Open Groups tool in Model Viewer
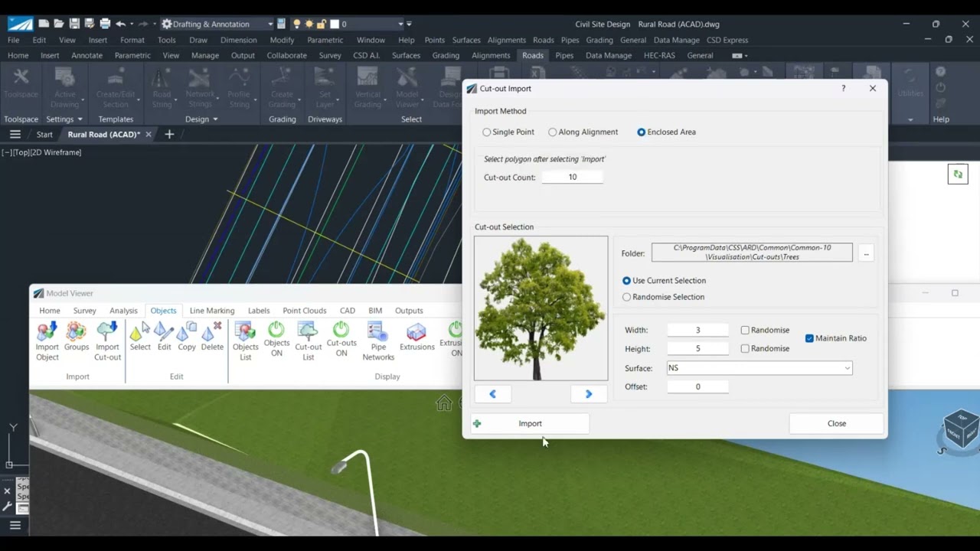This screenshot has width=980, height=551. (x=77, y=337)
